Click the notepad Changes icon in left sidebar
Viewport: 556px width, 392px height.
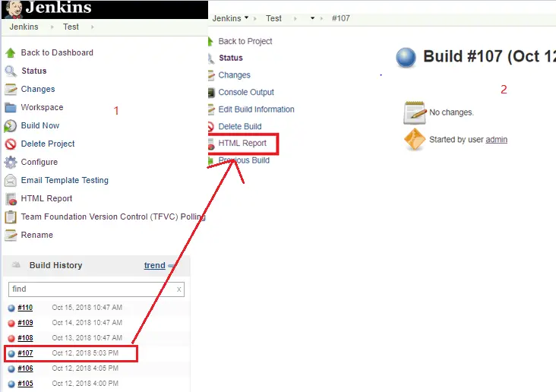[11, 89]
